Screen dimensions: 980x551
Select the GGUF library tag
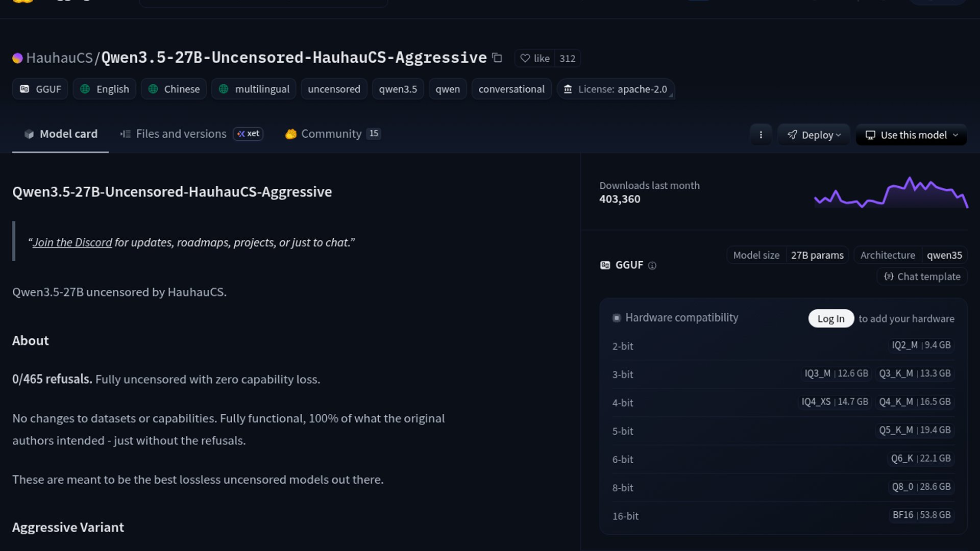click(40, 89)
